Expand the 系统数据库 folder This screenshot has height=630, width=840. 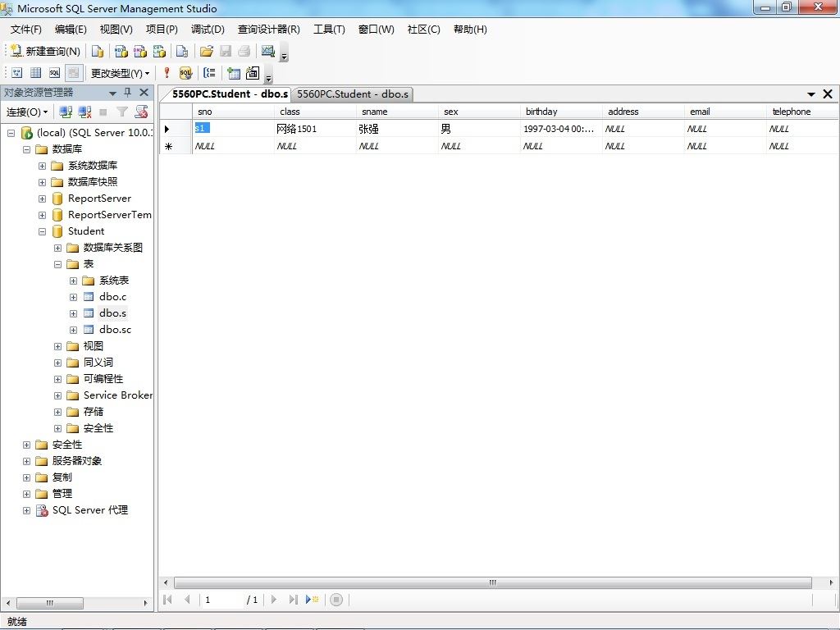[x=43, y=166]
